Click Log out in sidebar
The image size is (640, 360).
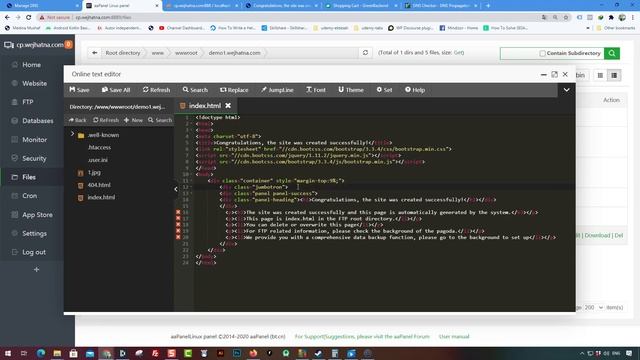tap(33, 252)
